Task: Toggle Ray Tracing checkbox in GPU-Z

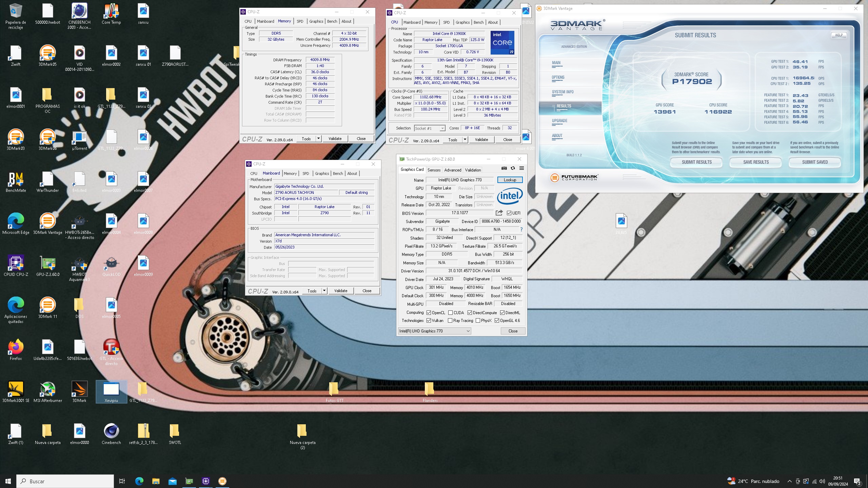Action: point(450,320)
